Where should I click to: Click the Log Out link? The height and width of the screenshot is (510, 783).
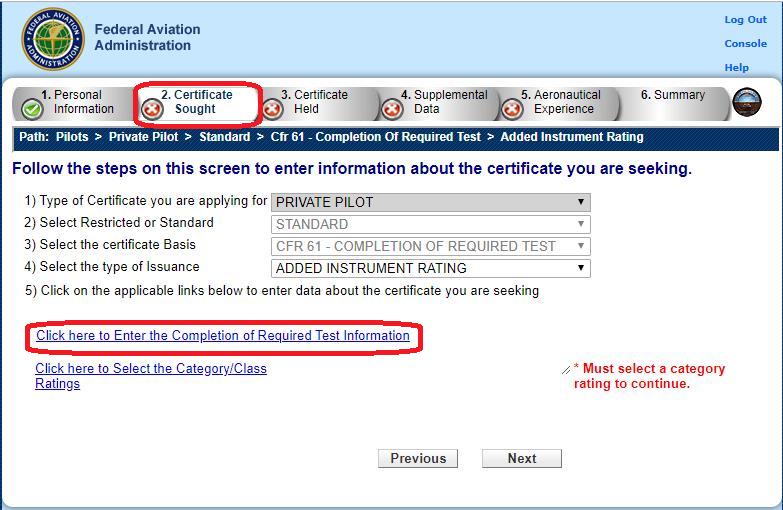(745, 20)
